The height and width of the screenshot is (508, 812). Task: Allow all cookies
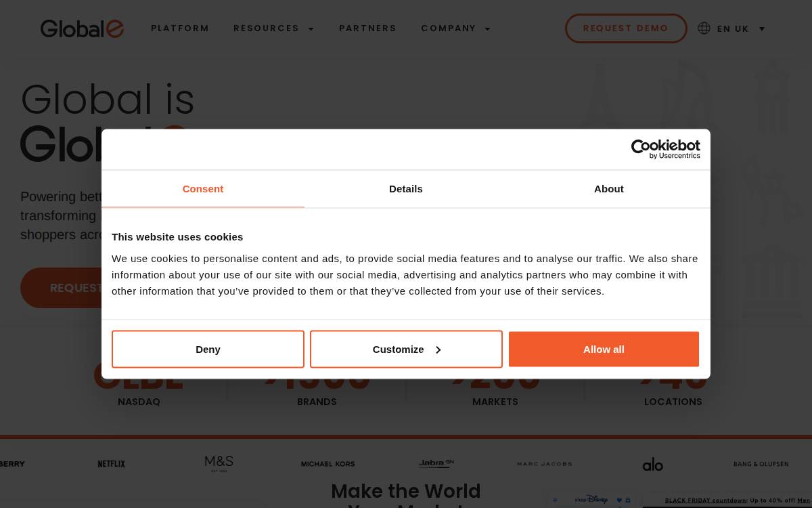click(604, 350)
